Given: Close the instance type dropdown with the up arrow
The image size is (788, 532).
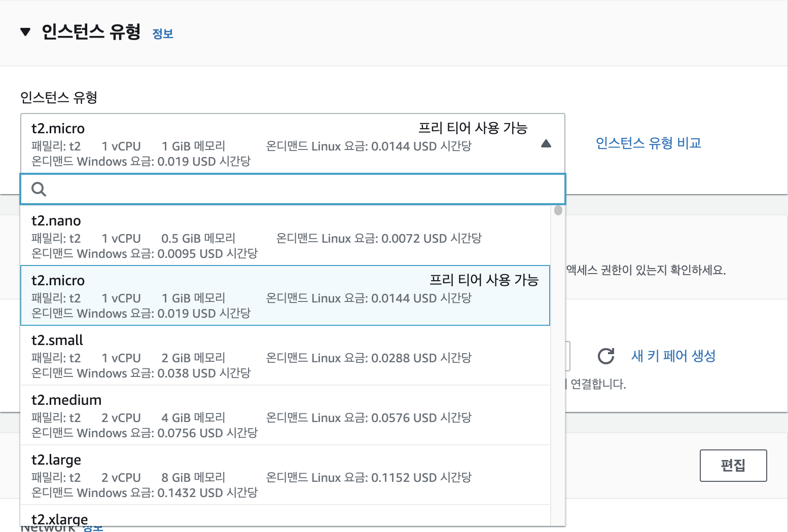Looking at the screenshot, I should click(546, 144).
